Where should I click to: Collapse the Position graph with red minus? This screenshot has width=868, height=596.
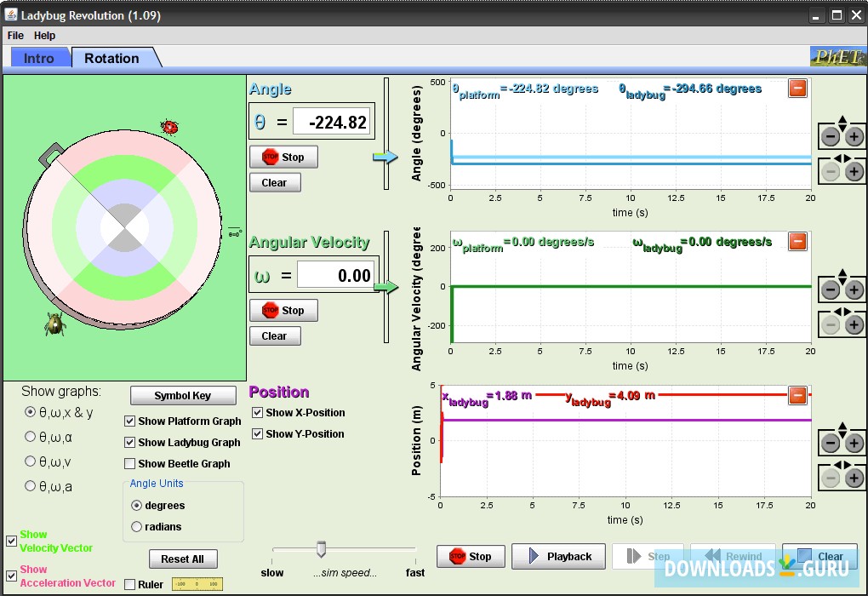797,394
